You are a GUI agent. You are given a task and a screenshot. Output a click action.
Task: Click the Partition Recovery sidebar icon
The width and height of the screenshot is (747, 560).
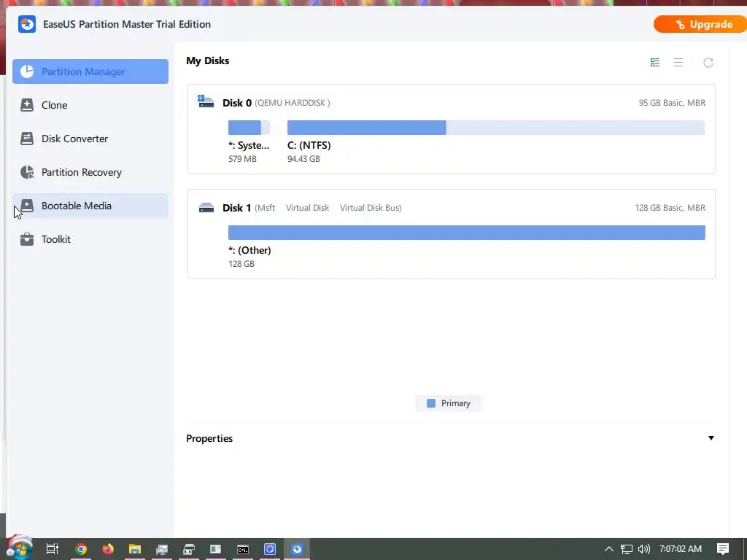click(x=27, y=172)
